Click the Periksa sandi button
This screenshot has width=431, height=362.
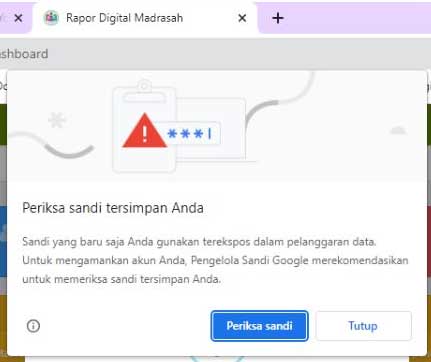(x=259, y=326)
